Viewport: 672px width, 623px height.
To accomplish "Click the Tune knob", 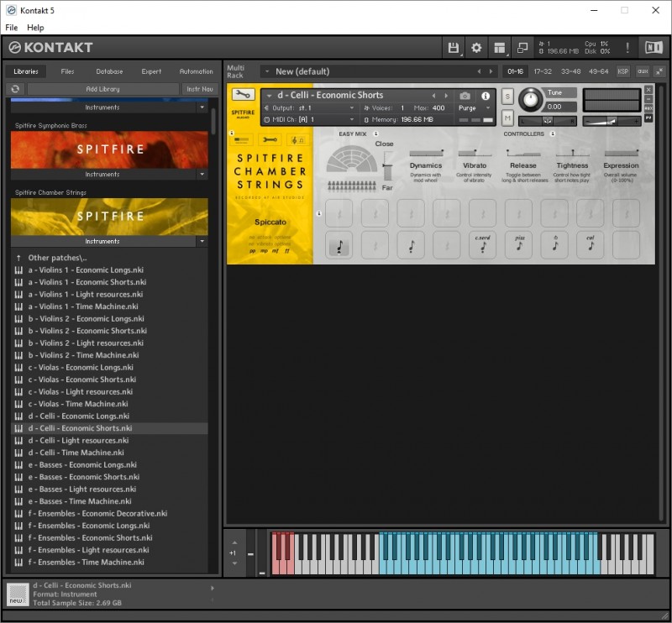I will [x=531, y=100].
